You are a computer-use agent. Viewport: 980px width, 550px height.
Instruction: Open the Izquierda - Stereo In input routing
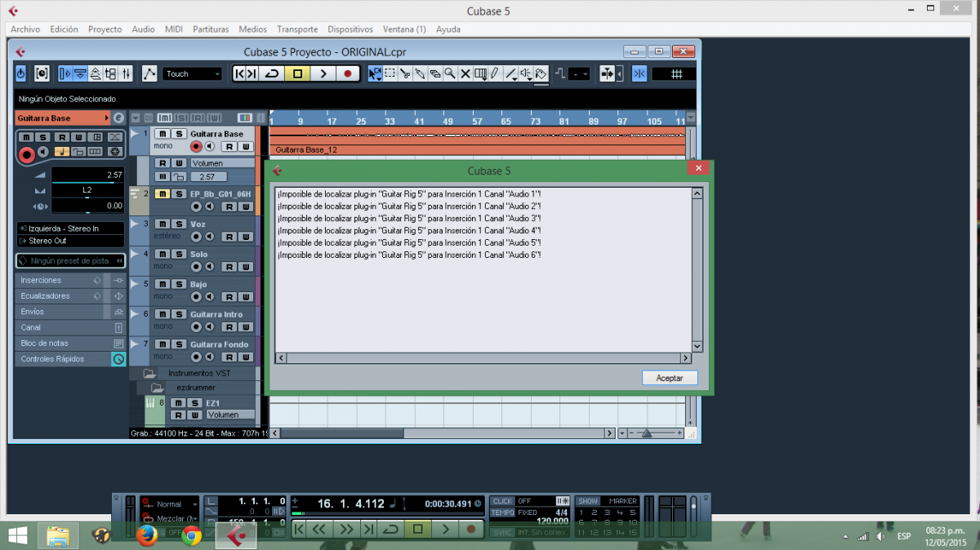pos(71,228)
